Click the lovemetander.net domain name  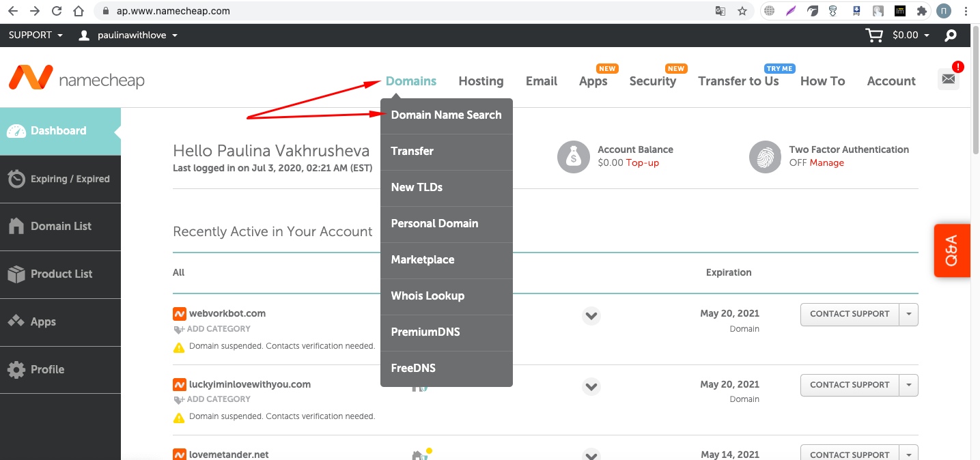tap(229, 455)
